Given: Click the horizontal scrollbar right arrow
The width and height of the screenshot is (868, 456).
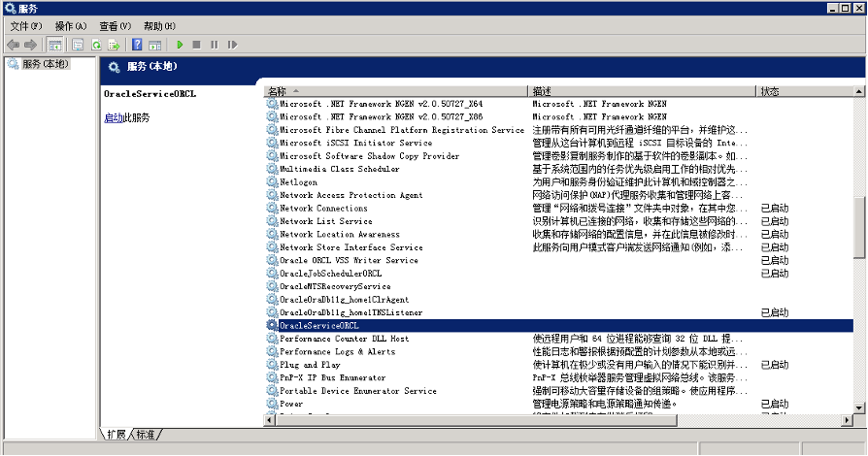Looking at the screenshot, I should point(847,420).
